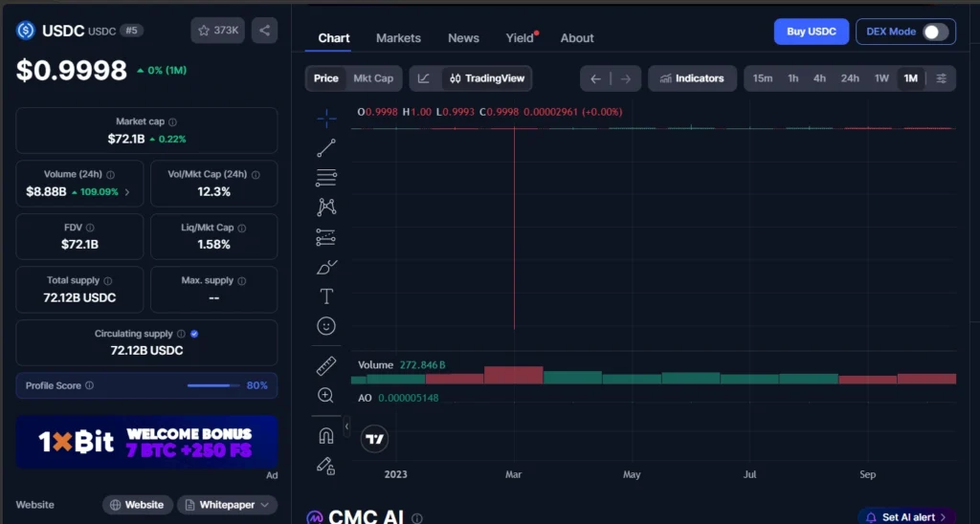
Task: Select the ruler measure tool
Action: [326, 366]
